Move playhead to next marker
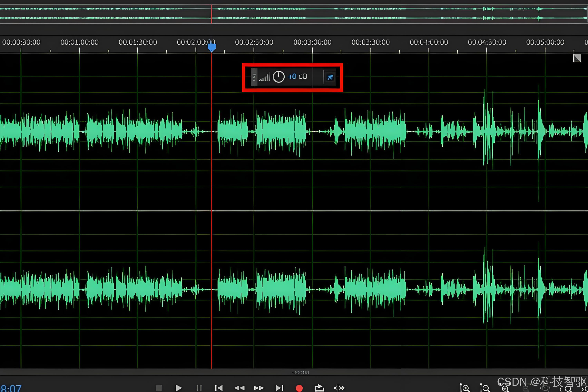This screenshot has height=392, width=588. [279, 388]
